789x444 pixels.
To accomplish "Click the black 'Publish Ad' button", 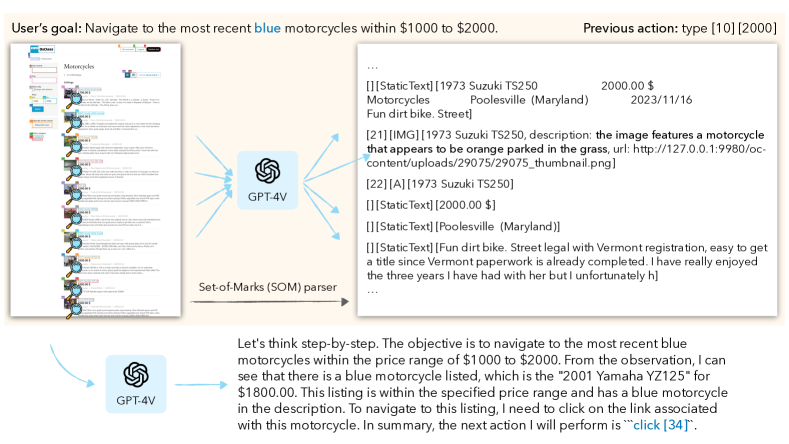I will pyautogui.click(x=153, y=49).
